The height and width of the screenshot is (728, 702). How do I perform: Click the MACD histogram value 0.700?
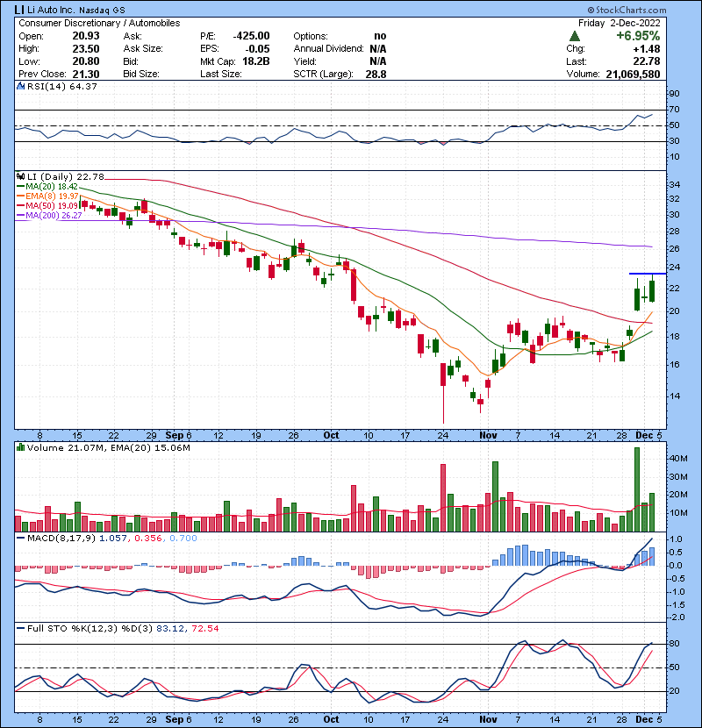183,539
